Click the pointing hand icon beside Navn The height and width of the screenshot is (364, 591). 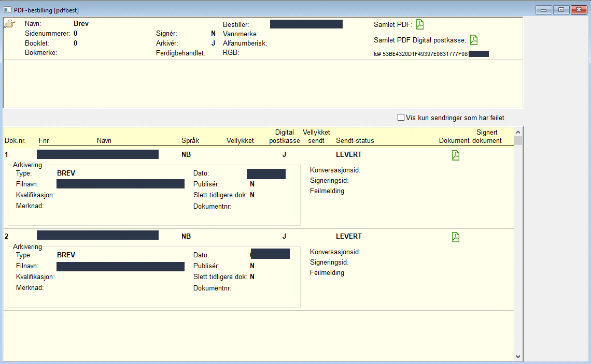10,24
